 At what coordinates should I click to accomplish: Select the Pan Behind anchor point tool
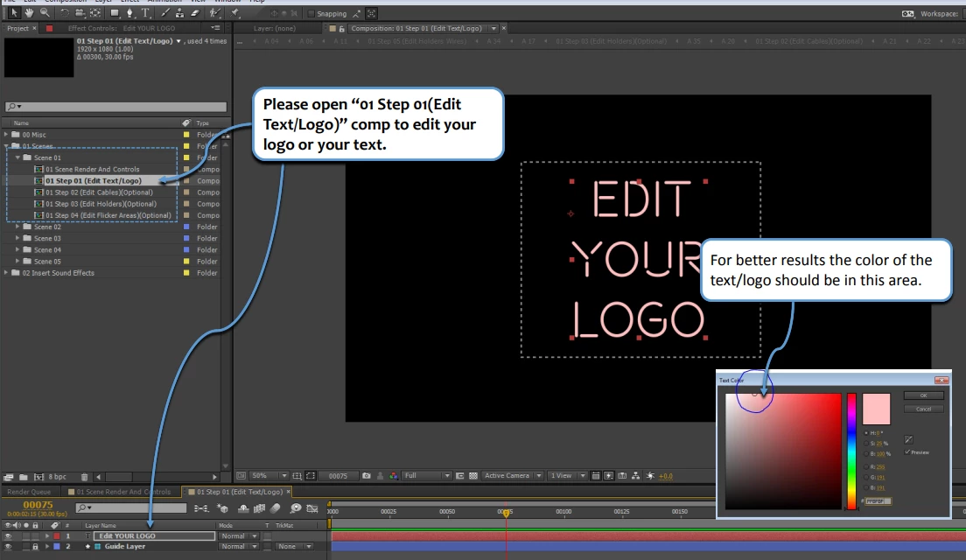(x=95, y=13)
